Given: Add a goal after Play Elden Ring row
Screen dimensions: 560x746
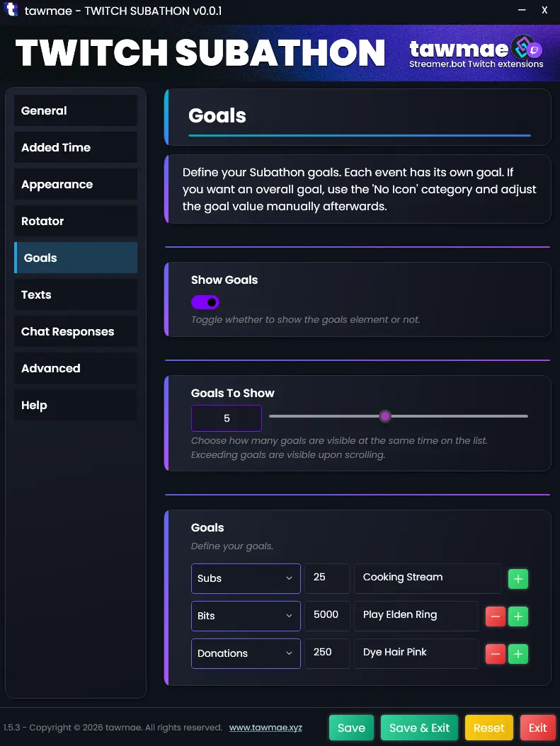Looking at the screenshot, I should click(x=518, y=616).
